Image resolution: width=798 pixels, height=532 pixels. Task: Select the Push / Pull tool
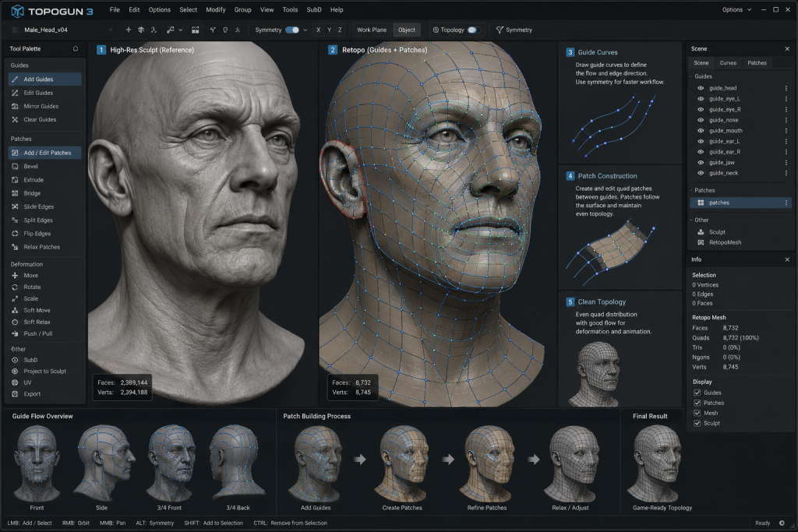pyautogui.click(x=44, y=333)
